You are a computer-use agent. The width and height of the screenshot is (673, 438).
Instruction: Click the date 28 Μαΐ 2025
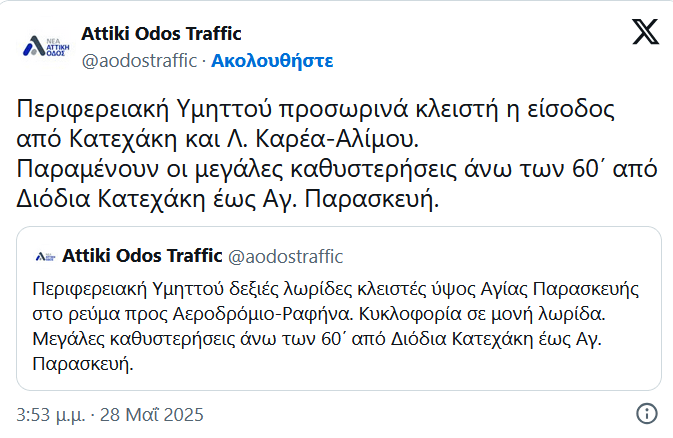coord(150,414)
